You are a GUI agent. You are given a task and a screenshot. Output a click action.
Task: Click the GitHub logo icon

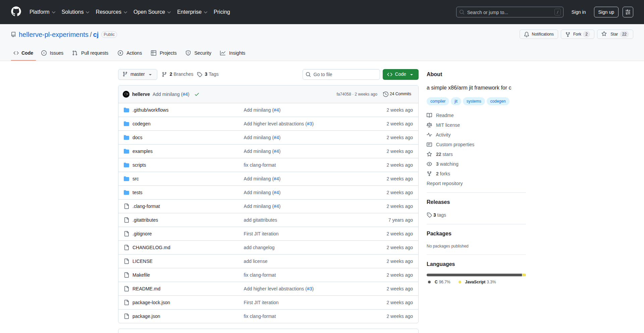(16, 12)
